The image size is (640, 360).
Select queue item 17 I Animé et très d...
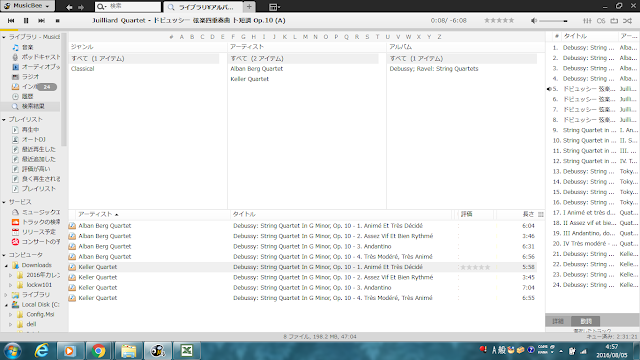coord(593,213)
